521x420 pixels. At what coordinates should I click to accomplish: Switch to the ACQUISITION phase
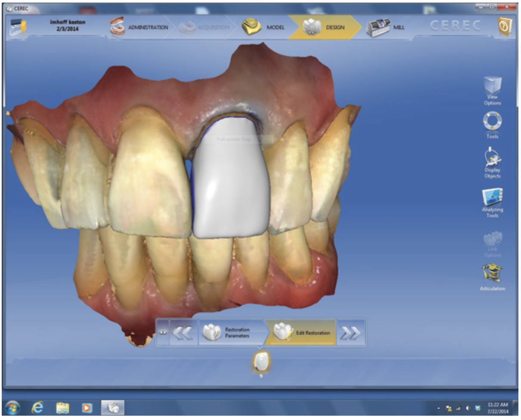click(204, 27)
